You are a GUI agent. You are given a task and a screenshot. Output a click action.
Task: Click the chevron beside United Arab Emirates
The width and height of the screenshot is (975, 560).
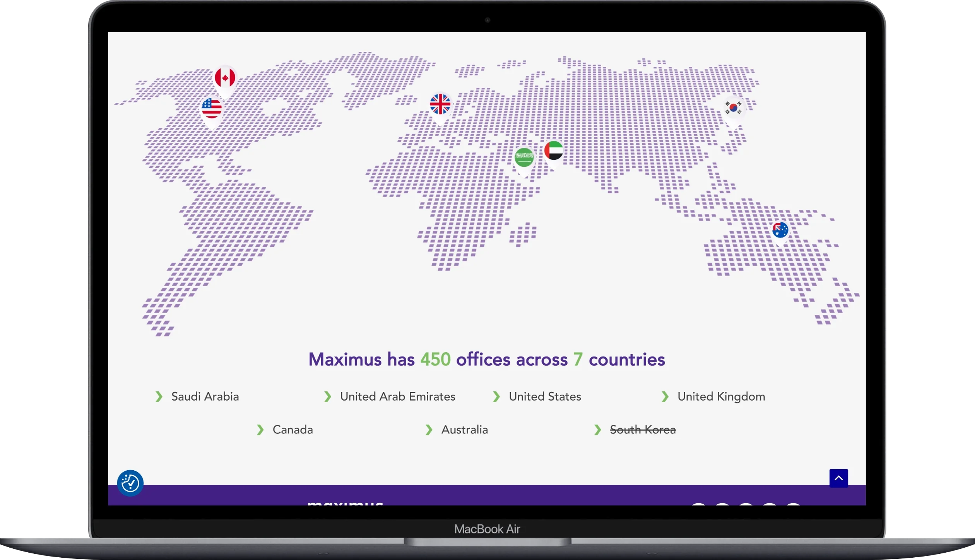[327, 397]
